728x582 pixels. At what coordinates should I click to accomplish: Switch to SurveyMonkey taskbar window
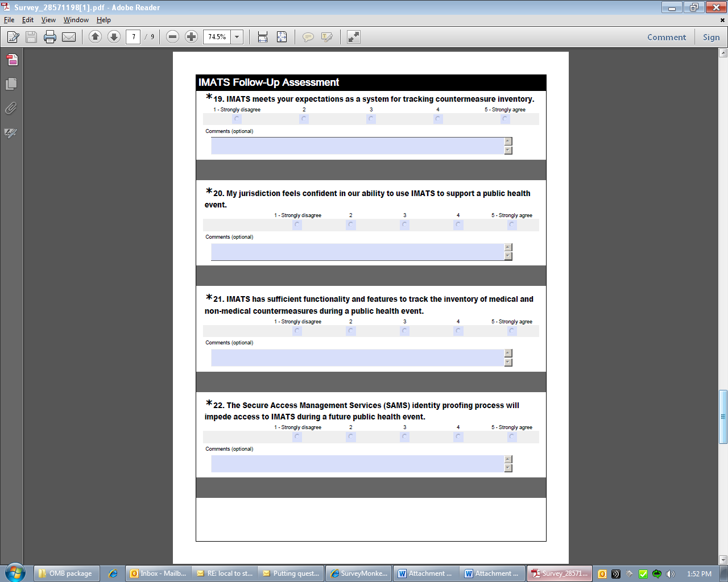[359, 573]
